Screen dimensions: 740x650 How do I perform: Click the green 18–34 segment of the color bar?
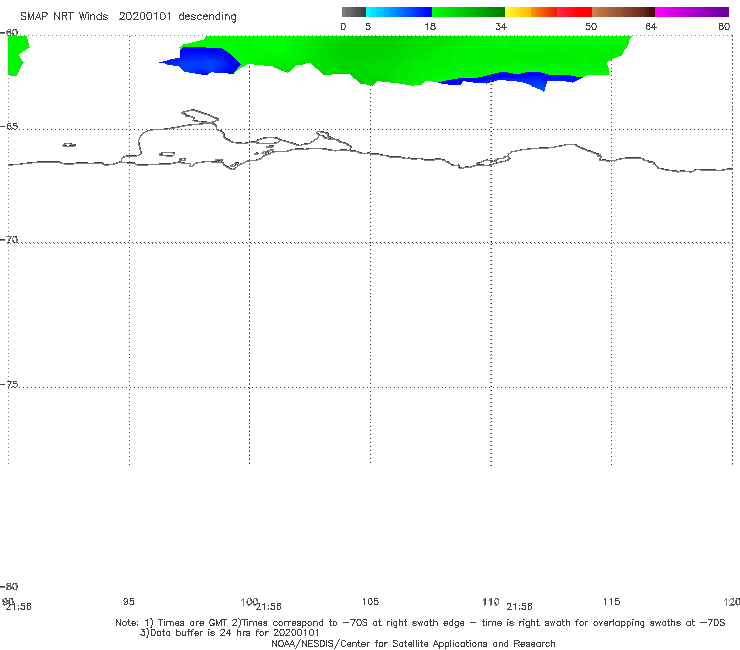(x=468, y=12)
